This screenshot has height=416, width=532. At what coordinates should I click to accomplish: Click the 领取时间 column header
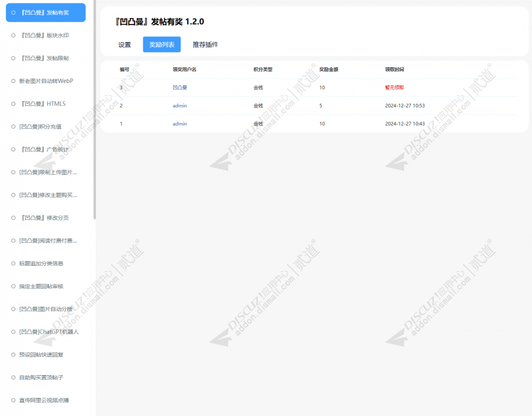(x=395, y=70)
